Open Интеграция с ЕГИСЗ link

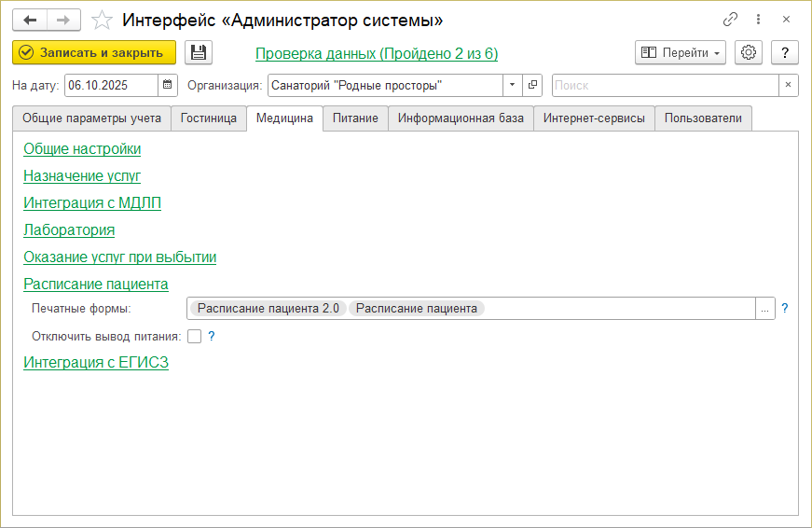[x=96, y=362]
